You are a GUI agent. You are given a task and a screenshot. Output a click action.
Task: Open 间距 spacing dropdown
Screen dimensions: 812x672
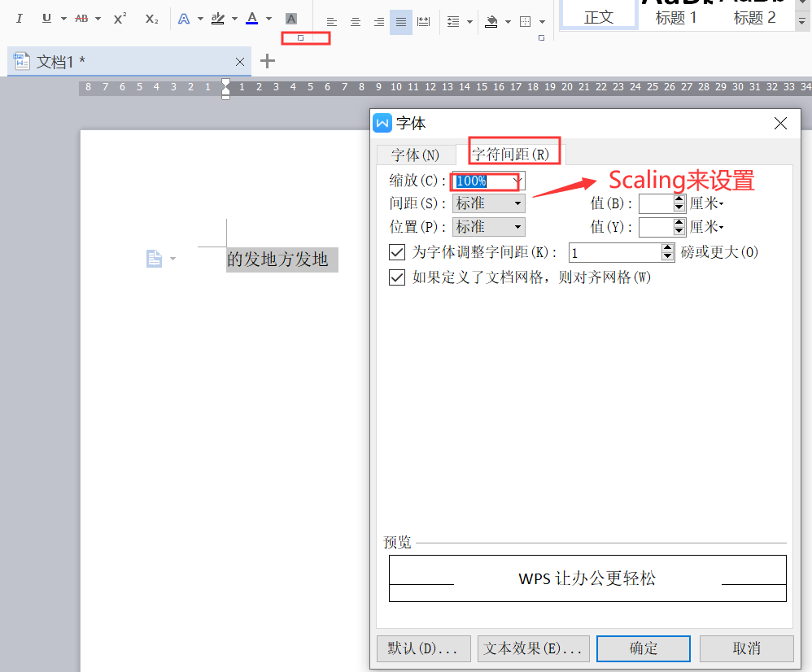coord(489,203)
